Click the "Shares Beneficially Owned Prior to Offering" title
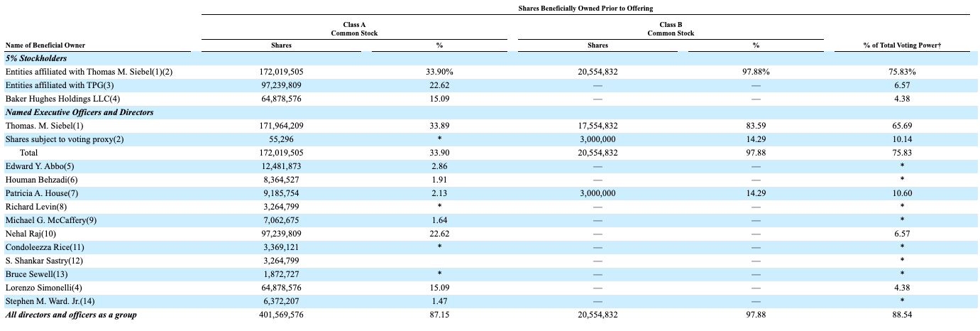Image resolution: width=980 pixels, height=331 pixels. (x=585, y=8)
